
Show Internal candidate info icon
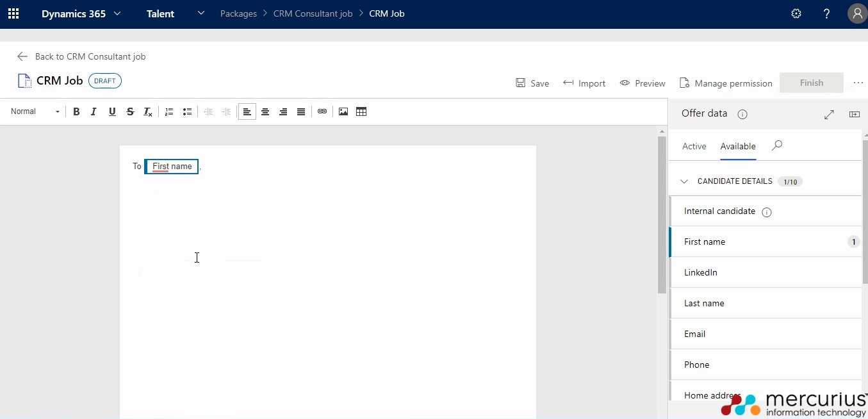(x=766, y=212)
